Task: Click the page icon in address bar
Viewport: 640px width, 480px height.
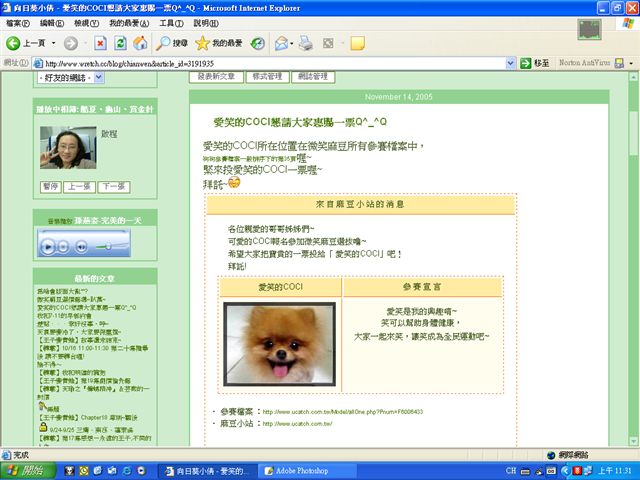Action: click(38, 63)
